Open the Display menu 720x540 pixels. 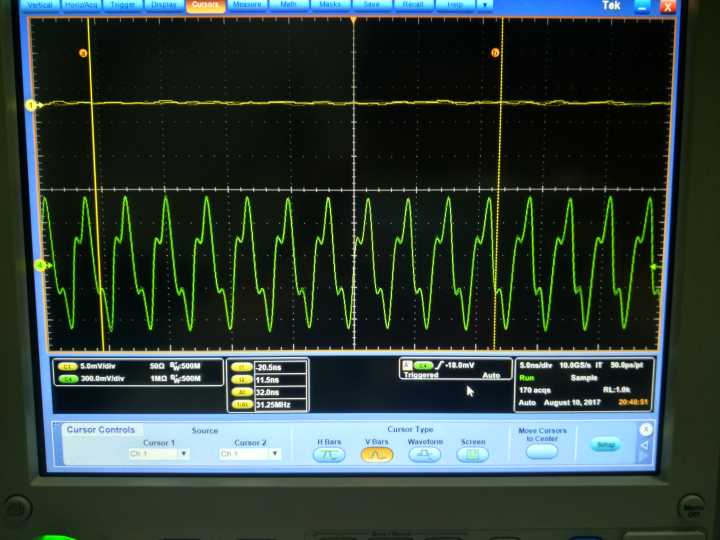(x=163, y=5)
